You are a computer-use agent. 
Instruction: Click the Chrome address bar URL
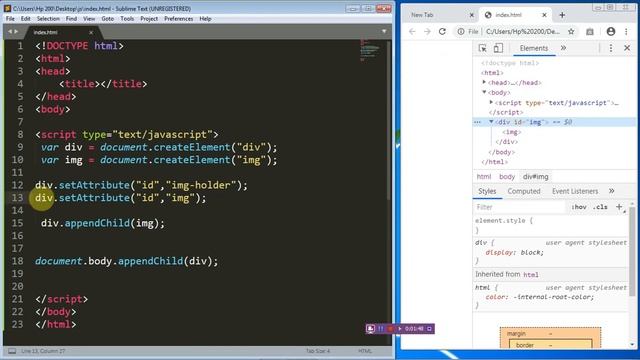pos(523,31)
